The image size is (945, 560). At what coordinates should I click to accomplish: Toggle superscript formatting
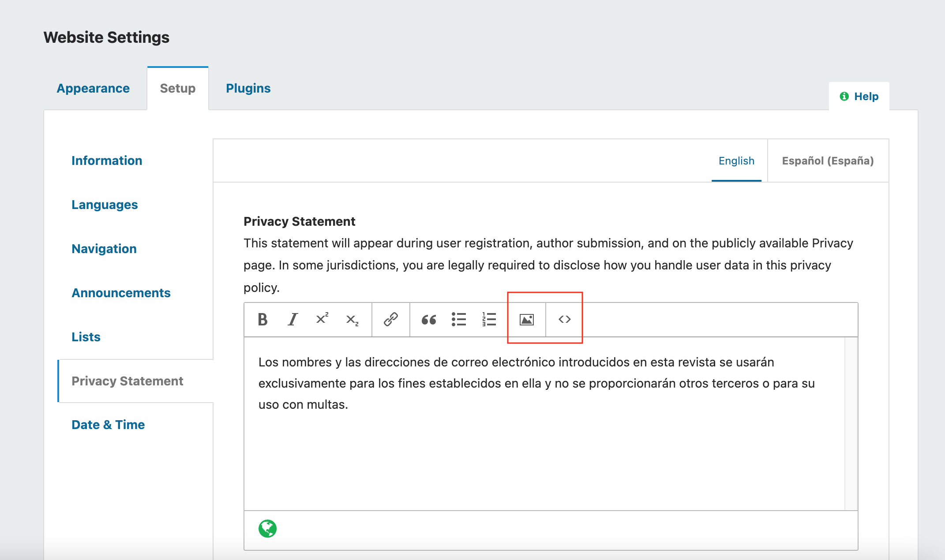point(322,320)
